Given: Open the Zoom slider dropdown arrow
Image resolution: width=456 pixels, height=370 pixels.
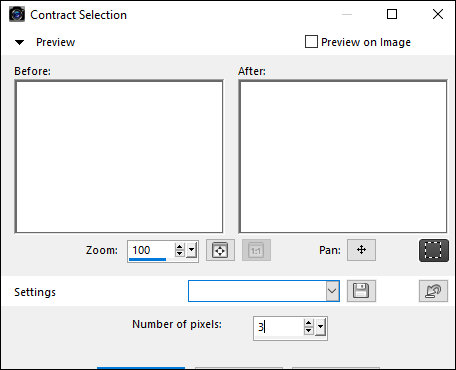Looking at the screenshot, I should click(191, 250).
